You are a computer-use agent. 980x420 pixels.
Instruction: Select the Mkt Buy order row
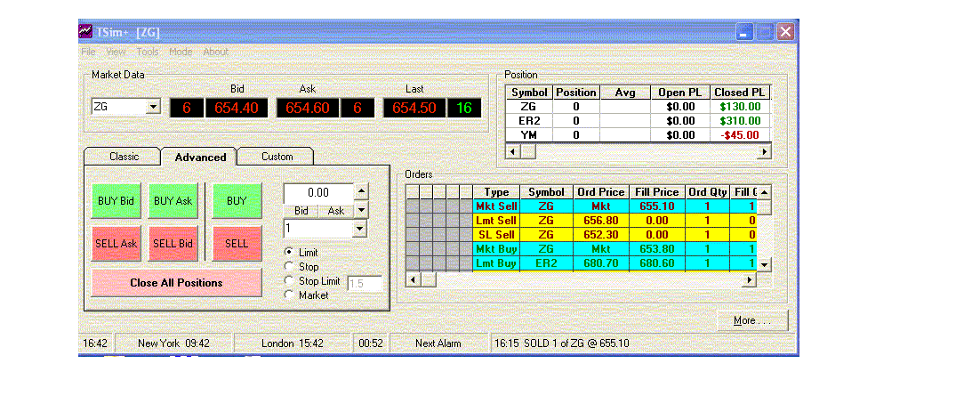pyautogui.click(x=582, y=249)
